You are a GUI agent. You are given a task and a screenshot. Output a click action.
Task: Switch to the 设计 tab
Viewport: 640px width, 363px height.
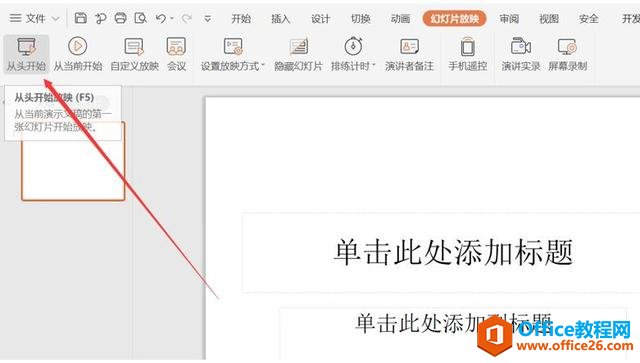tap(320, 18)
